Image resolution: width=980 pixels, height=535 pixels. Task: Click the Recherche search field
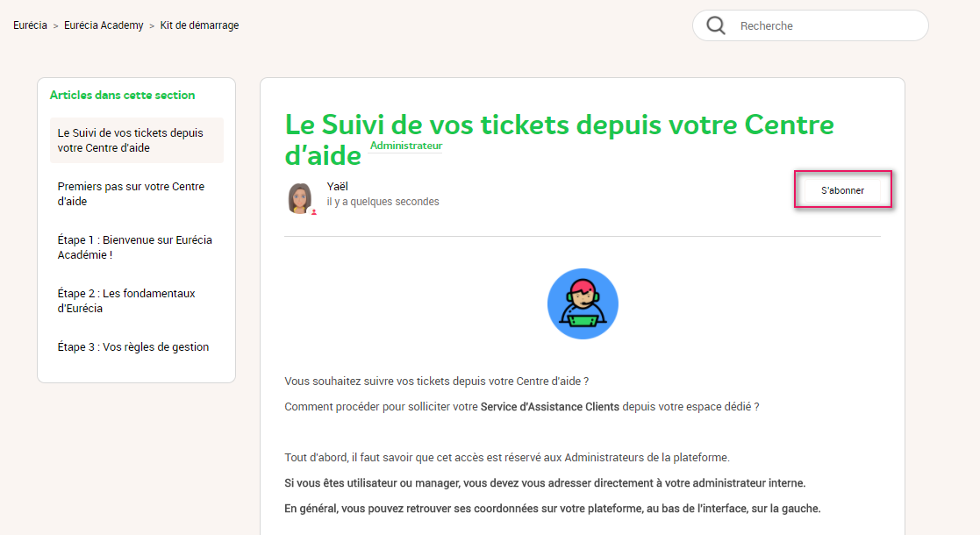[x=811, y=25]
